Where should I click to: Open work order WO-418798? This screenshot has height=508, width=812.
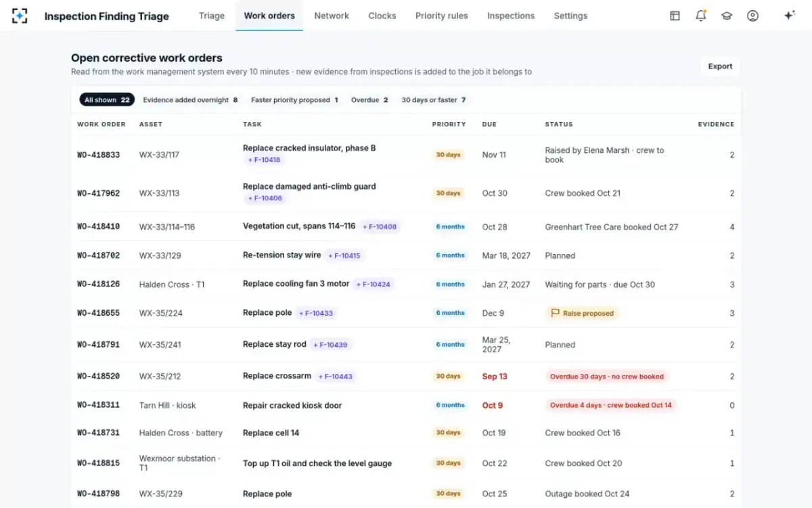pos(98,494)
